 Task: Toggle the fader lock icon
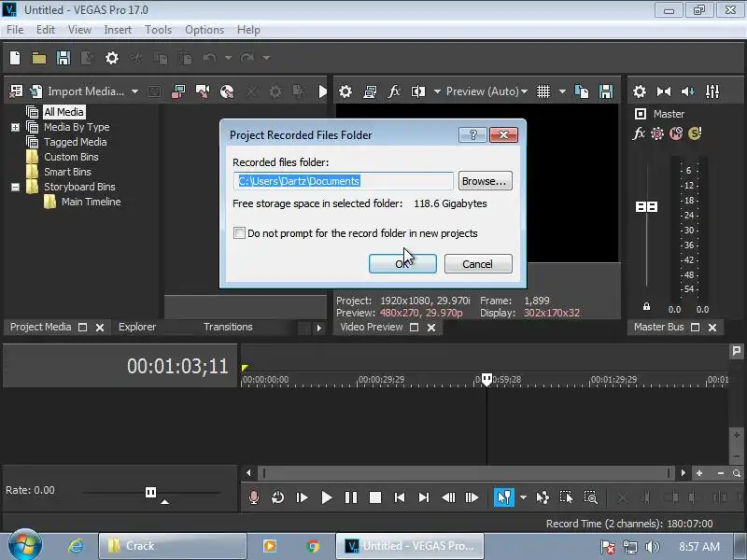tap(646, 306)
